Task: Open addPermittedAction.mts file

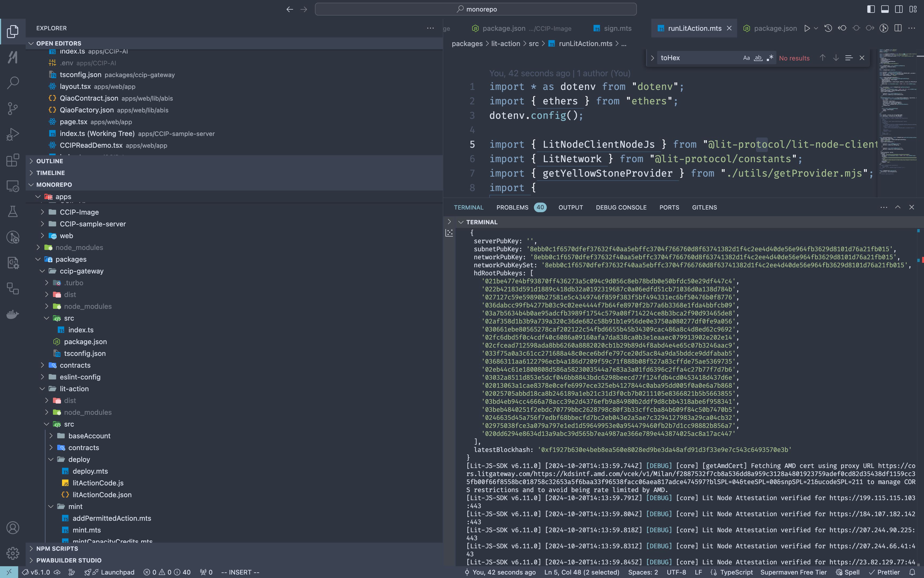Action: [234, 518]
